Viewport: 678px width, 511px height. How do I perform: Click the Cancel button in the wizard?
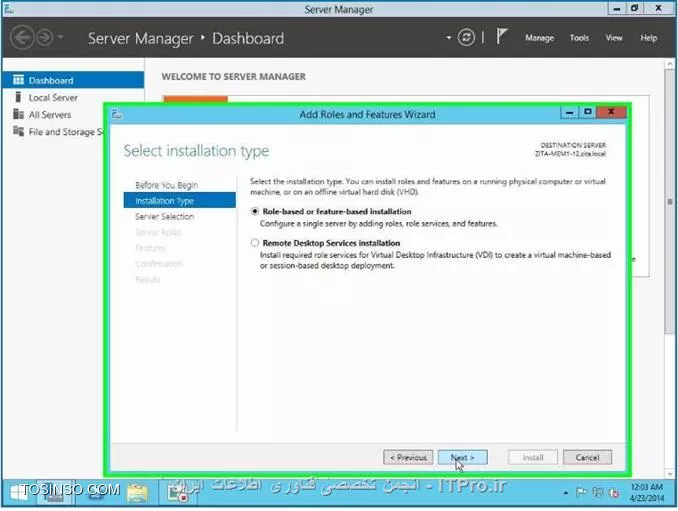pyautogui.click(x=587, y=457)
